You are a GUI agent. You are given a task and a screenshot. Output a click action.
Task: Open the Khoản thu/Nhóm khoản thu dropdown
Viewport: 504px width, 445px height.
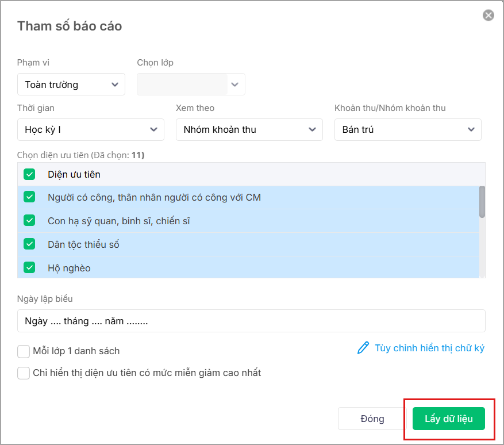pyautogui.click(x=408, y=130)
